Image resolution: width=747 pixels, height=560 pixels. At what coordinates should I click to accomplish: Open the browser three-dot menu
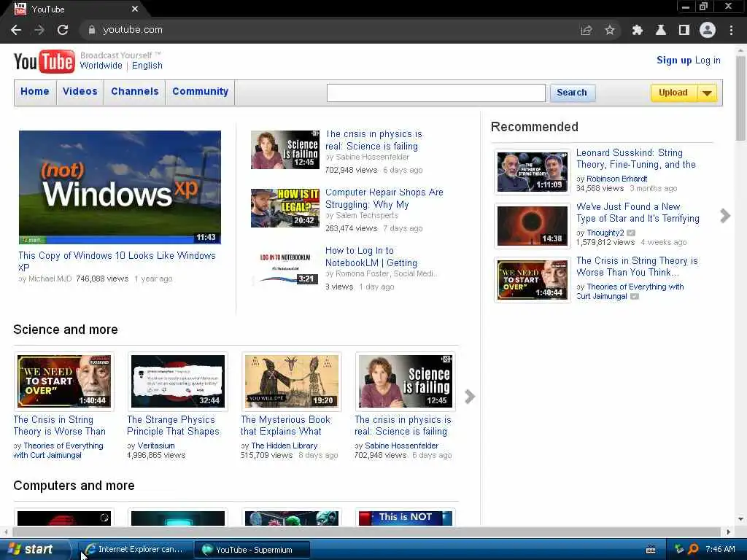[x=731, y=30]
